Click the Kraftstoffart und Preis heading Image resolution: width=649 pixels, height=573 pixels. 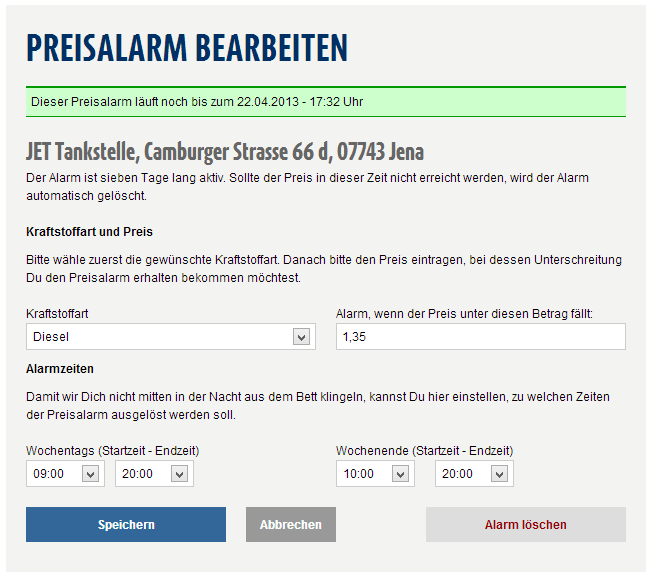click(x=89, y=232)
